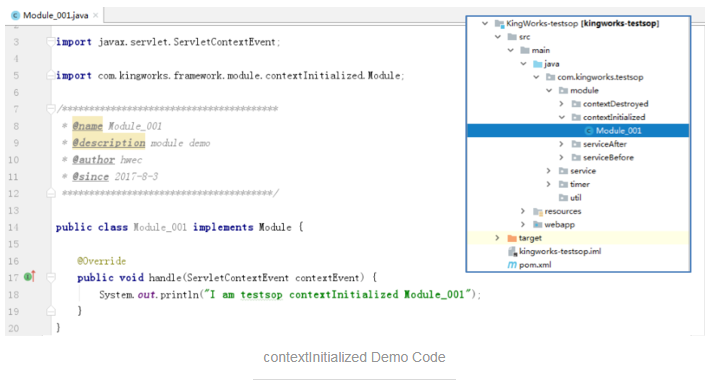Collapse the java folder chevron

[523, 64]
